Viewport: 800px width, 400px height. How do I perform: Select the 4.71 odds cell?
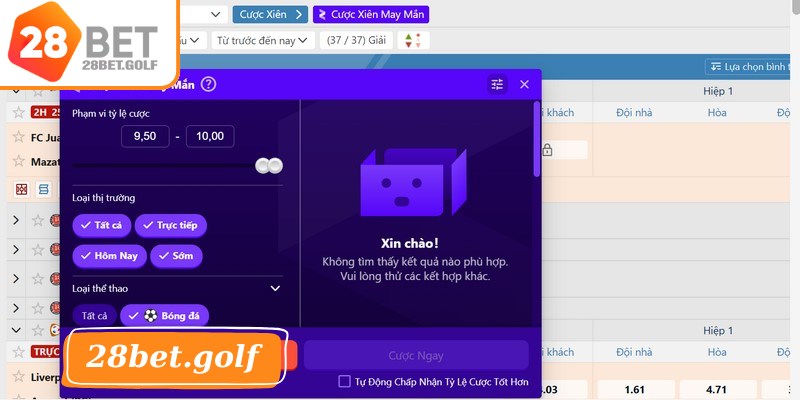click(717, 390)
